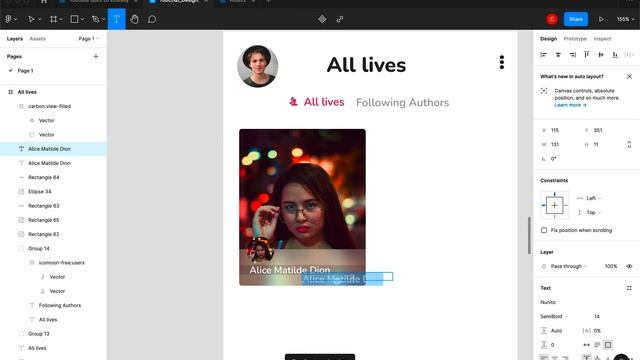
Task: Switch to the Design tab
Action: tap(548, 39)
